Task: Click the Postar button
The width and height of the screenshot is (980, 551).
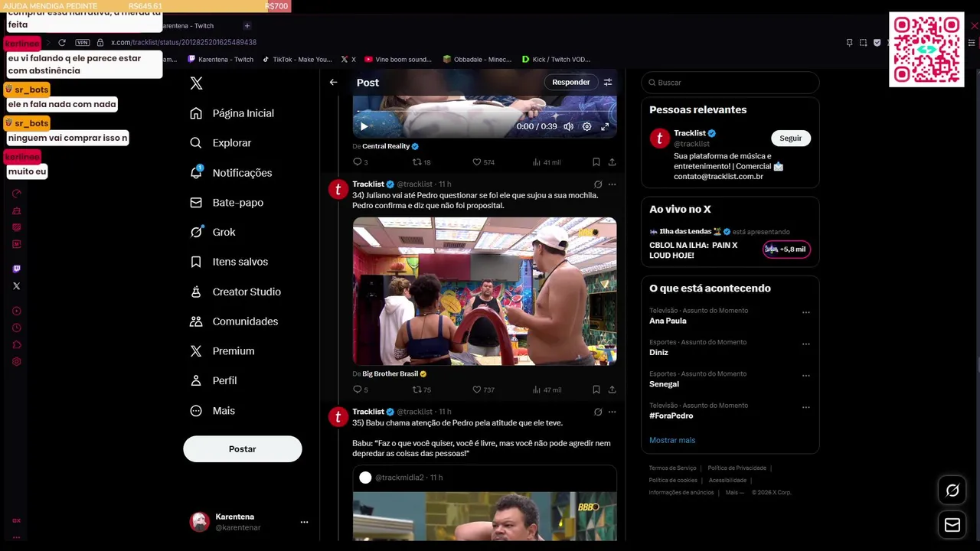Action: [x=243, y=449]
